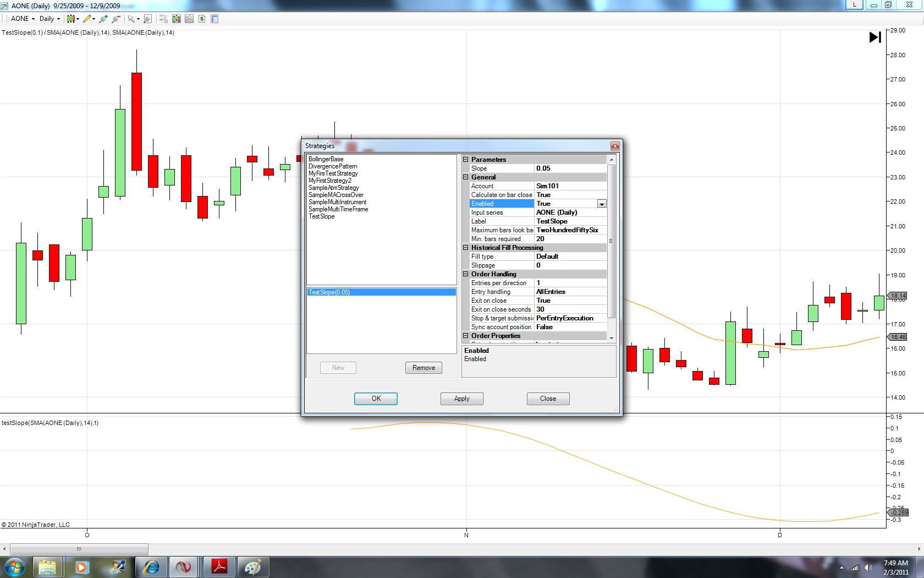Open the AONE instrument dropdown

click(x=23, y=19)
